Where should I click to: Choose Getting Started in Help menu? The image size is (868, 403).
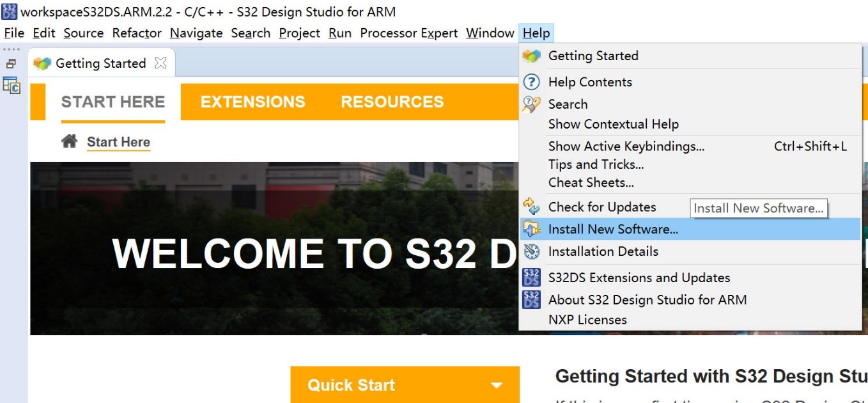click(690, 56)
